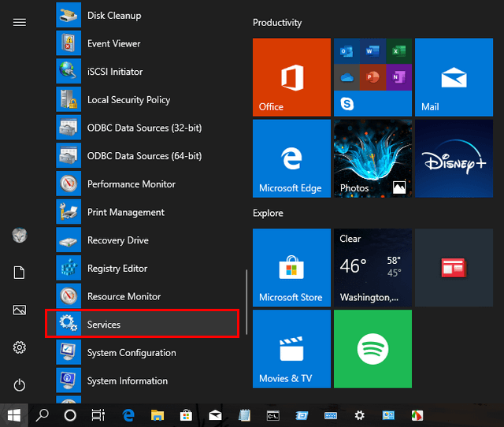504x427 pixels.
Task: Open Pictures from the Start sidebar
Action: [20, 310]
